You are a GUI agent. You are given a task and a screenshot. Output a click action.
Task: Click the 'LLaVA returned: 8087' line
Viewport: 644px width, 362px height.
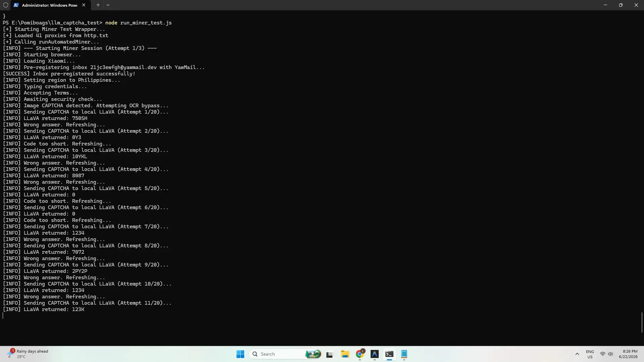pos(43,176)
